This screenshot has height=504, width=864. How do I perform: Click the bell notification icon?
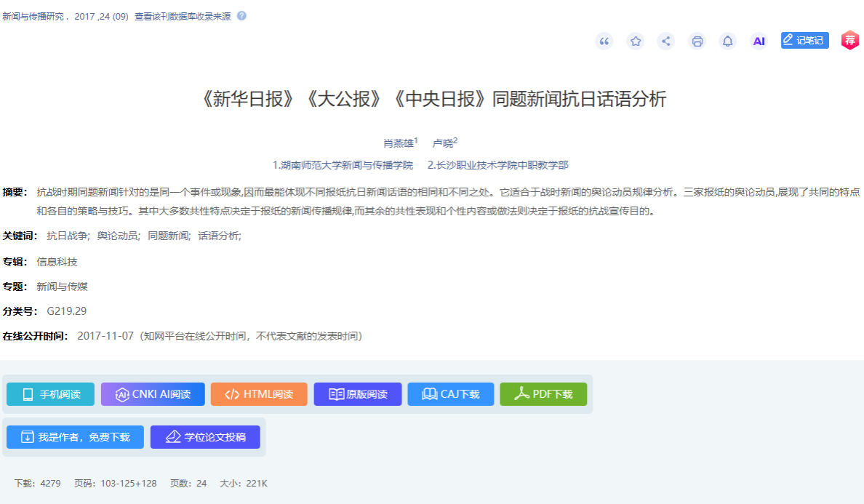pyautogui.click(x=727, y=41)
